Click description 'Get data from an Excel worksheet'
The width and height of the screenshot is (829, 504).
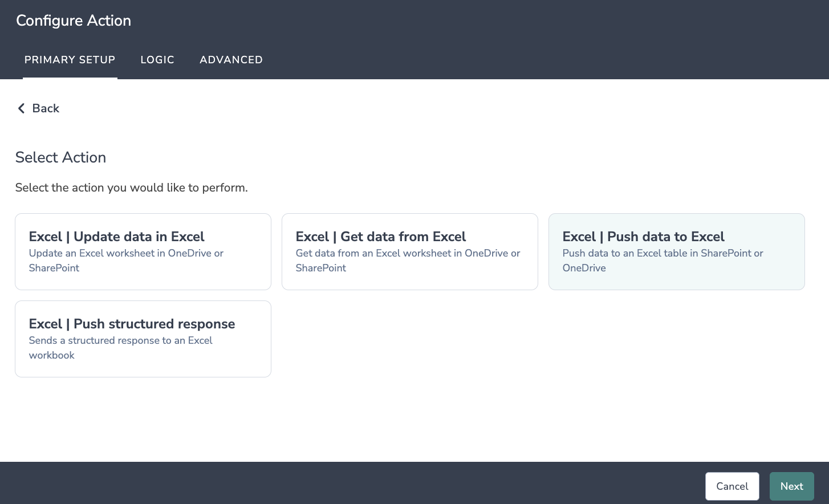pyautogui.click(x=408, y=253)
